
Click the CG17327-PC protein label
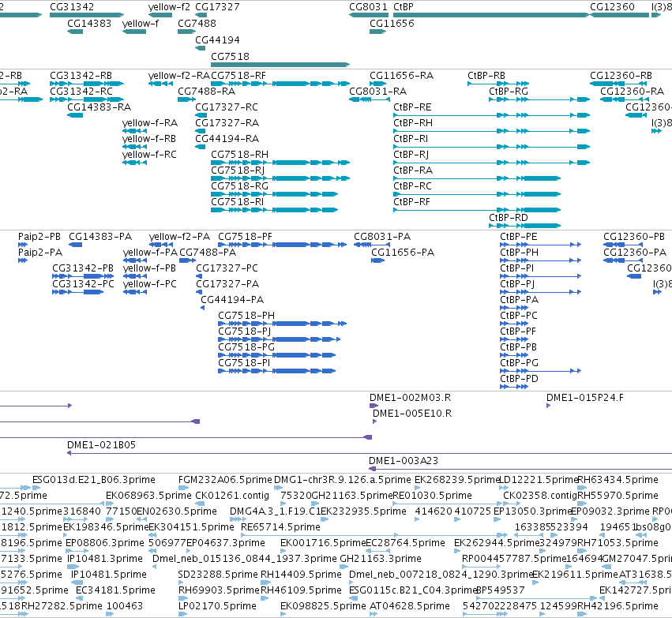227,268
